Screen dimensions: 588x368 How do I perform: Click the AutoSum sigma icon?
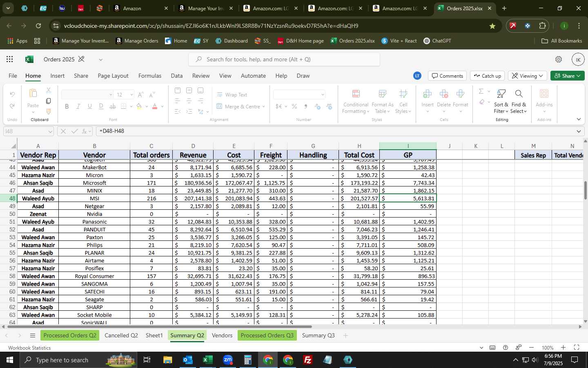click(481, 91)
